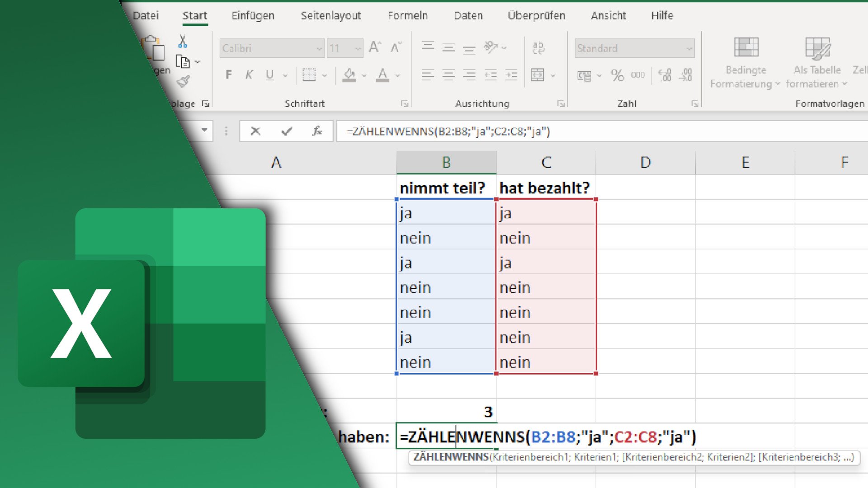
Task: Open the Insert Function fx icon
Action: pyautogui.click(x=316, y=131)
